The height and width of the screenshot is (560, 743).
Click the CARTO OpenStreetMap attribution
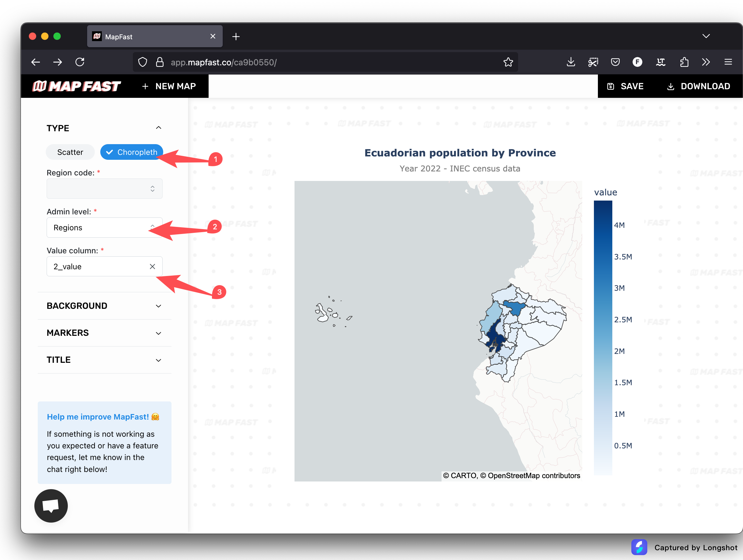click(511, 475)
